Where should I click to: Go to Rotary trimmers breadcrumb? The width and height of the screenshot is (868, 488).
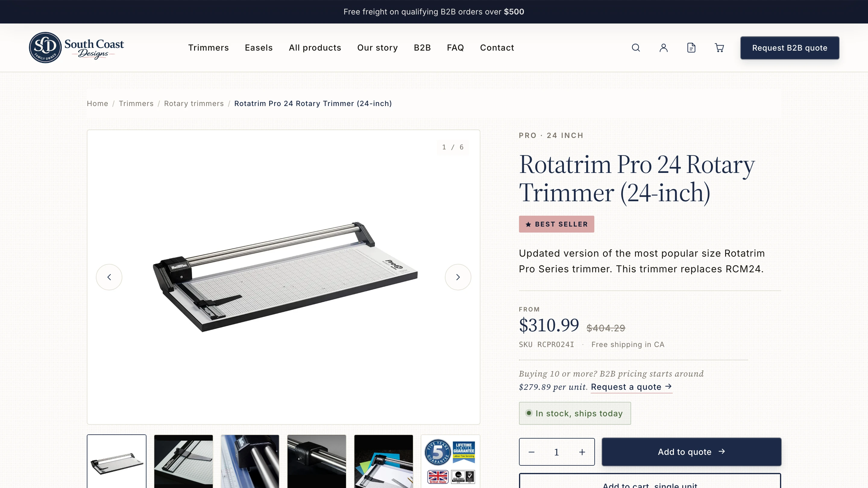194,103
